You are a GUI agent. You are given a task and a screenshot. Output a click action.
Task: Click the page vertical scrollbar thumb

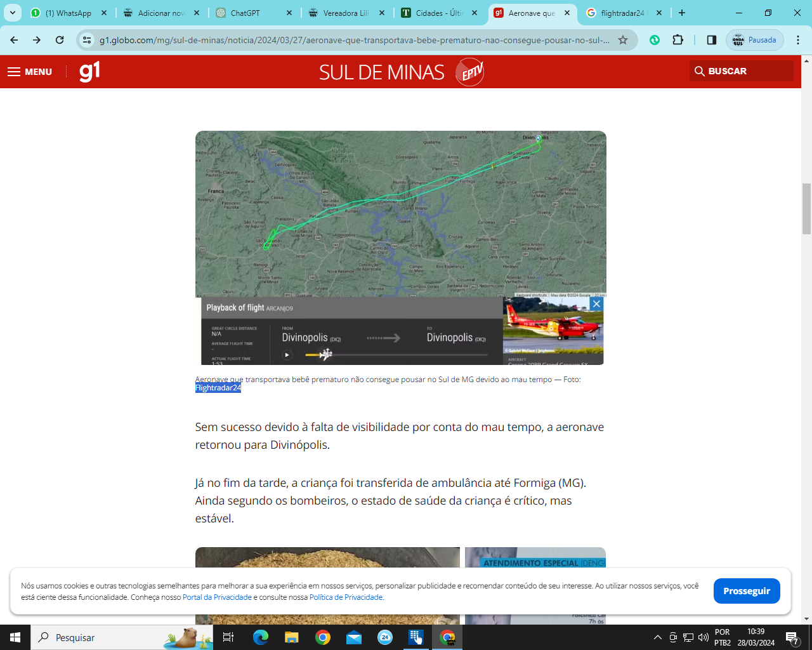click(806, 209)
